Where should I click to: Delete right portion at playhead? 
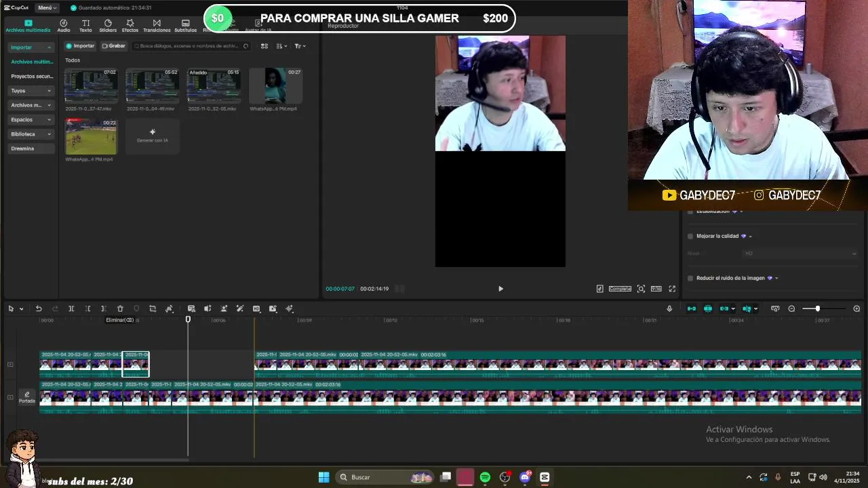click(x=104, y=309)
